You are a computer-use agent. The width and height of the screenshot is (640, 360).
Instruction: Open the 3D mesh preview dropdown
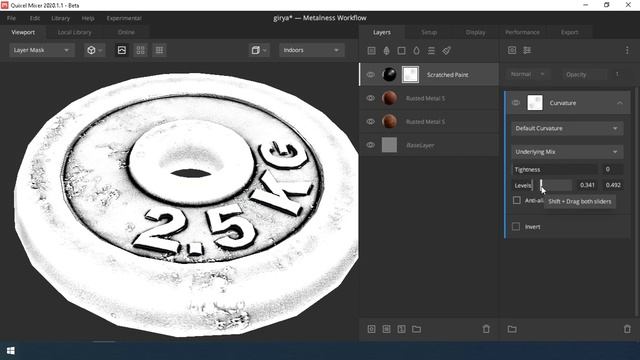pos(94,50)
